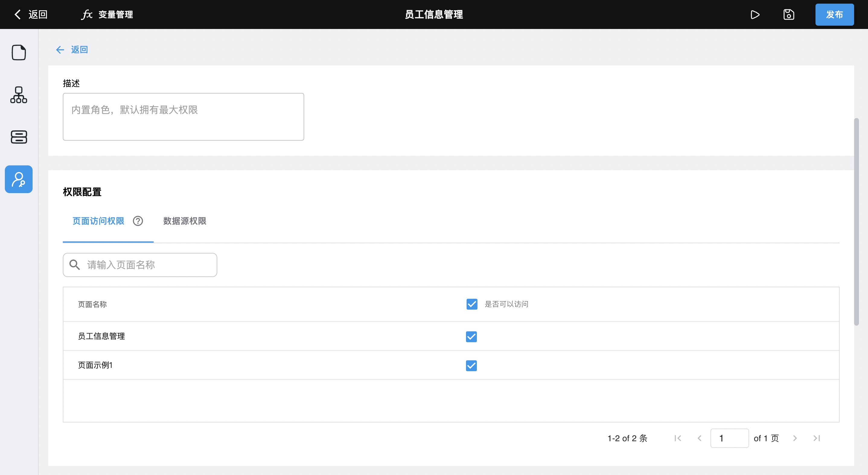Click the vertical scrollbar on right
This screenshot has width=868, height=475.
(856, 222)
